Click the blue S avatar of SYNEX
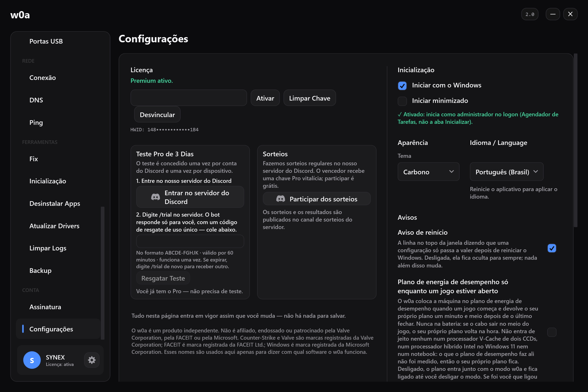Screen dimensions: 588x392 (32, 360)
